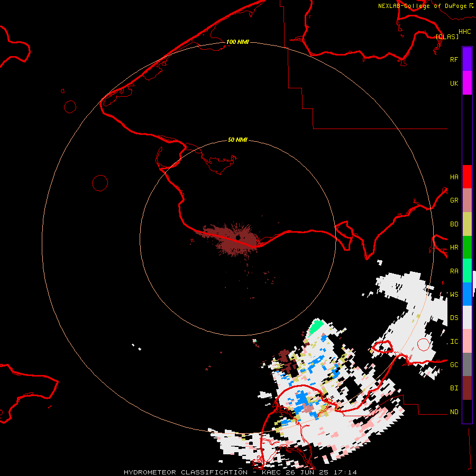Viewport: 476px width, 476px height.
Task: Select the olive yellow BD legend swatch
Action: (467, 224)
